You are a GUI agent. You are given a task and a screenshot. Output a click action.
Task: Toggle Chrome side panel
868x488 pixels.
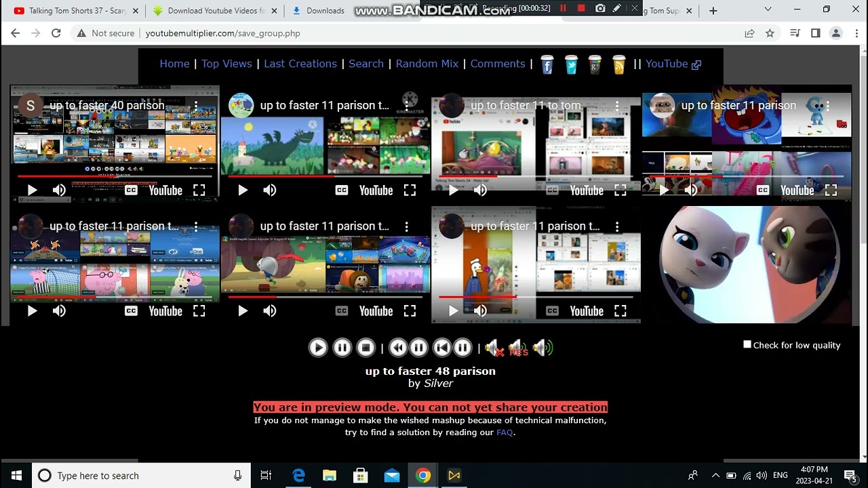pyautogui.click(x=816, y=33)
